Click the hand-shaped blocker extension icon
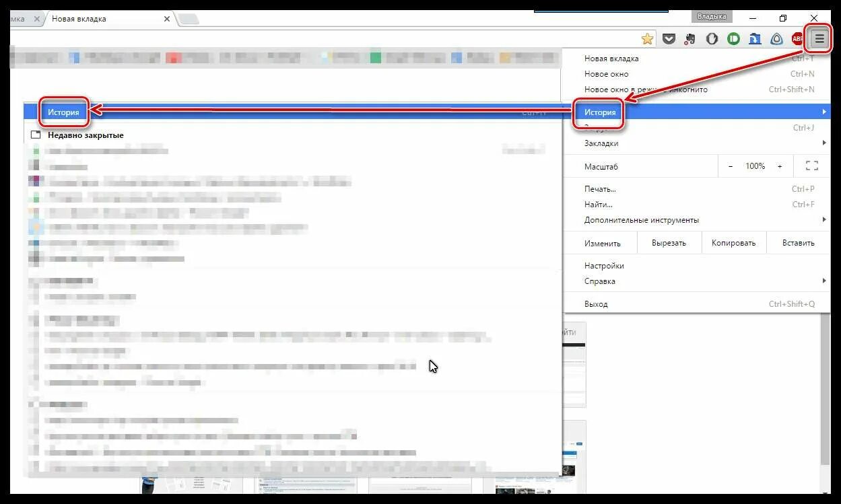The height and width of the screenshot is (504, 841). click(x=712, y=39)
